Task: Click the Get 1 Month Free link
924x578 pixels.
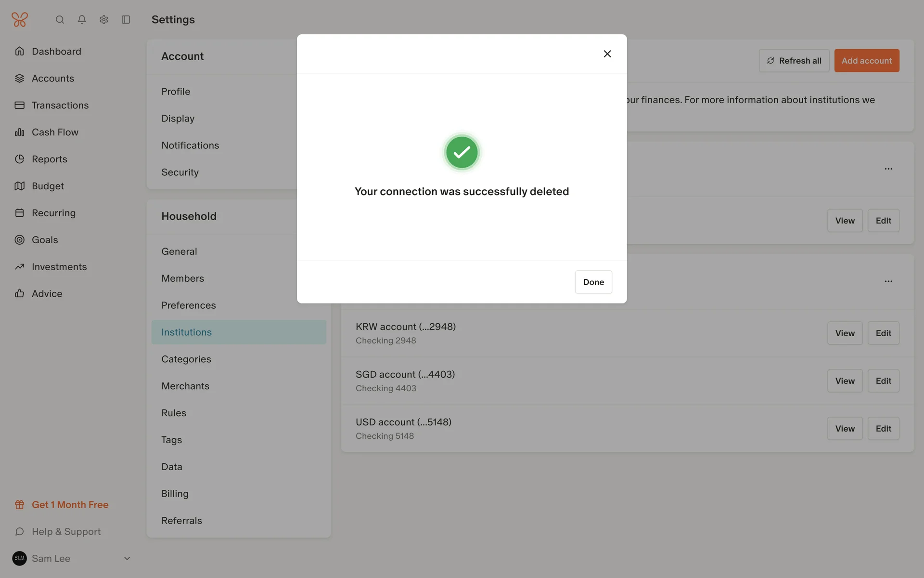Action: (70, 505)
